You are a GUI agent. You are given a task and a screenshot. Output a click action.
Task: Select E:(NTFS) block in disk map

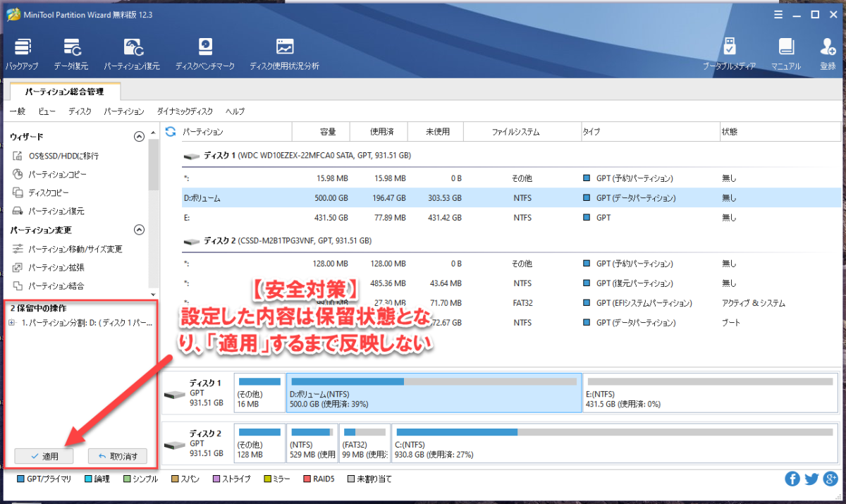[711, 393]
